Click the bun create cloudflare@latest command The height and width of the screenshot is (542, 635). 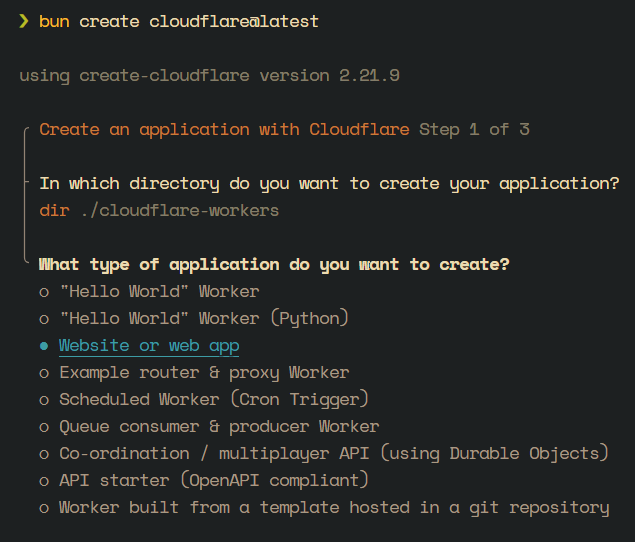179,21
